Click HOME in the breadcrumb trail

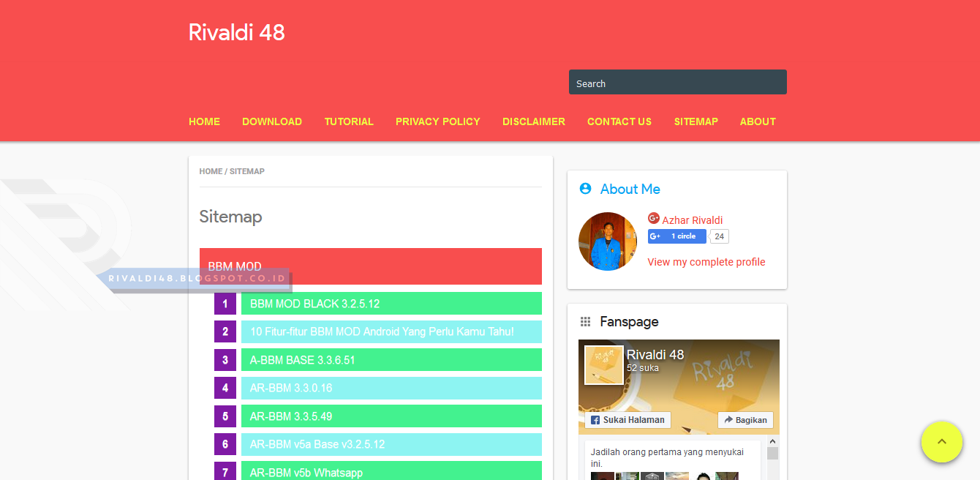(211, 171)
